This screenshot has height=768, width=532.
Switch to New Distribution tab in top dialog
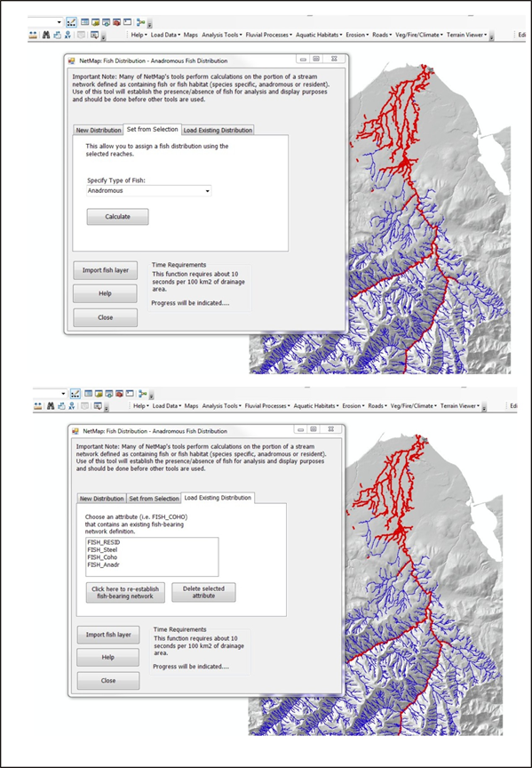click(99, 131)
